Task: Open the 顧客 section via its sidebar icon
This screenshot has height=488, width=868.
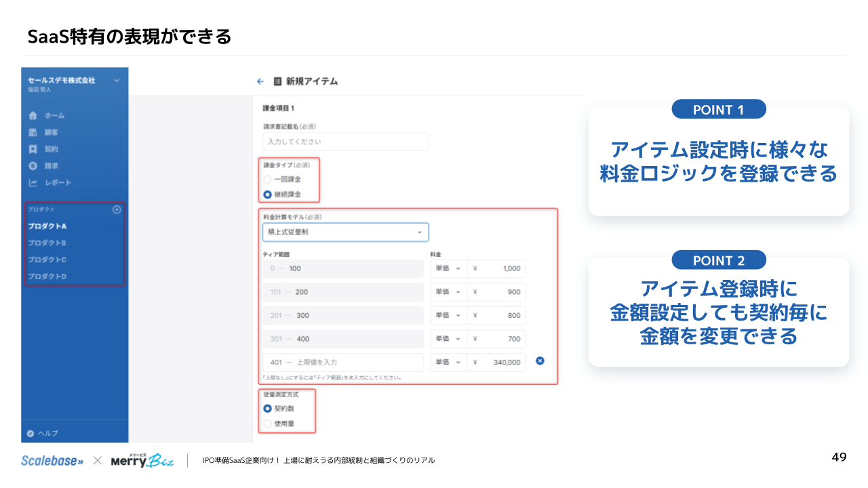Action: (33, 132)
